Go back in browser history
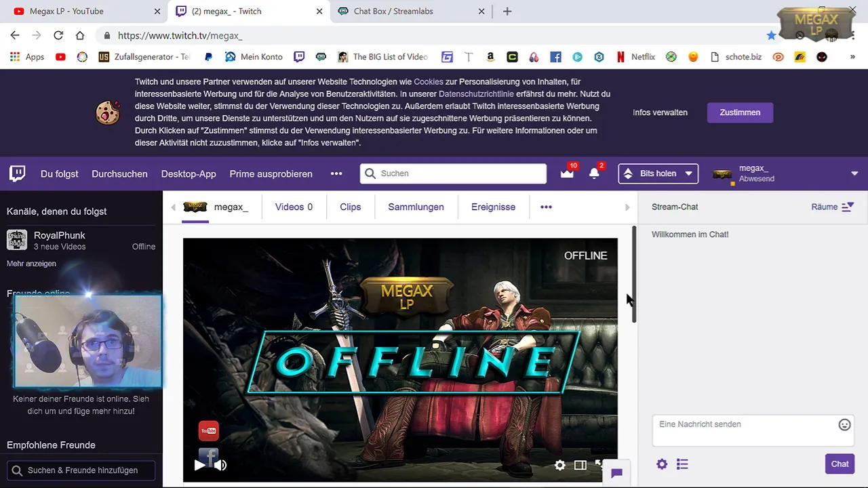This screenshot has height=488, width=868. [15, 35]
